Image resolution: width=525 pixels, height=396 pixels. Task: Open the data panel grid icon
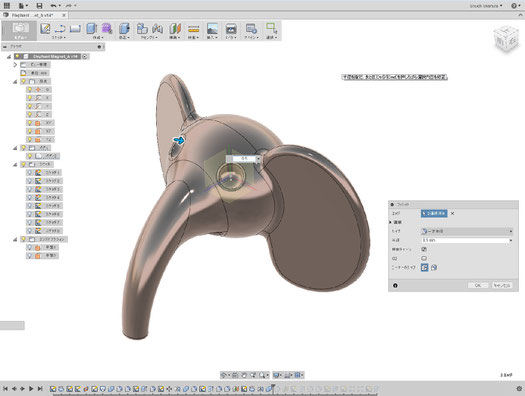point(6,6)
